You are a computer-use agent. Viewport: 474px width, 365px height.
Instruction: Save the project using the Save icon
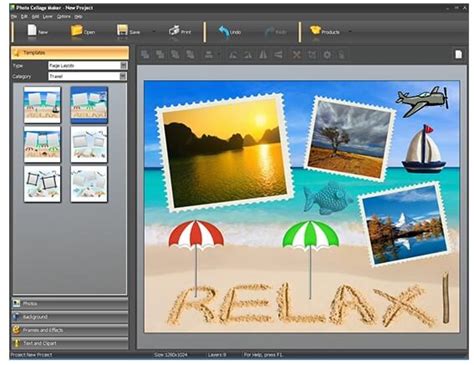pos(122,31)
